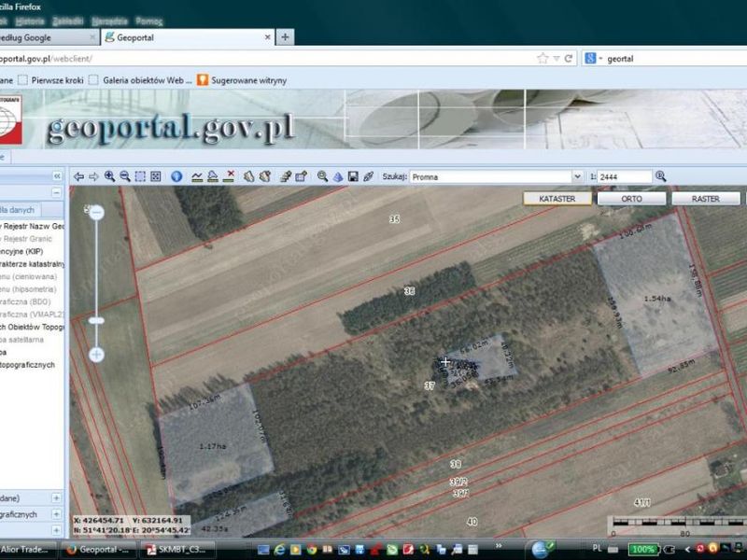Image resolution: width=747 pixels, height=560 pixels.
Task: Expand the 'graficznych' section plus button
Action: (x=56, y=514)
